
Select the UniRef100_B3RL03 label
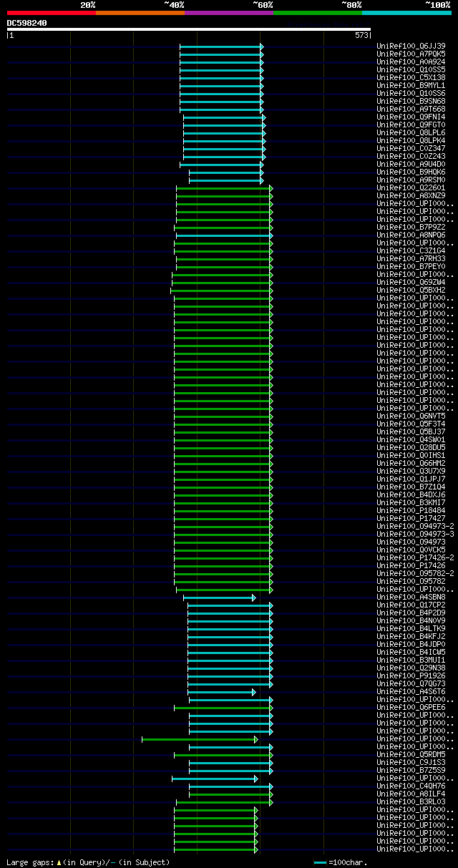click(411, 801)
